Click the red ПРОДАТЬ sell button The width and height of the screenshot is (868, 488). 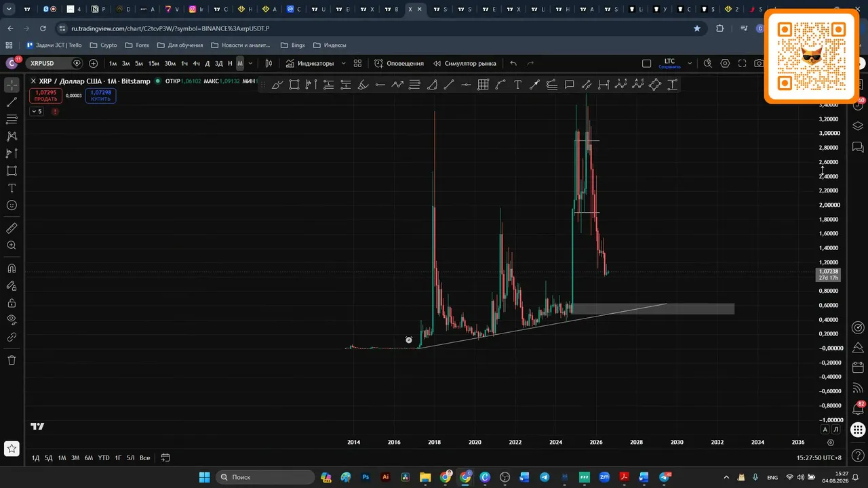pos(46,96)
